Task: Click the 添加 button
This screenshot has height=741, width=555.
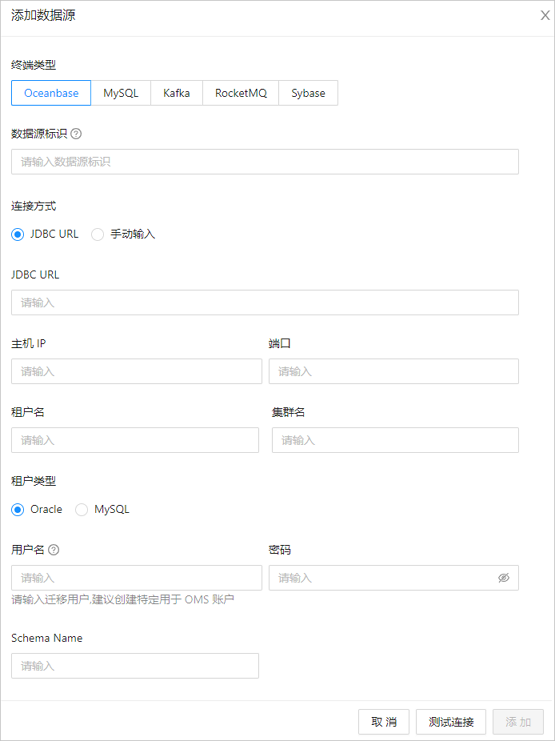Action: tap(518, 722)
